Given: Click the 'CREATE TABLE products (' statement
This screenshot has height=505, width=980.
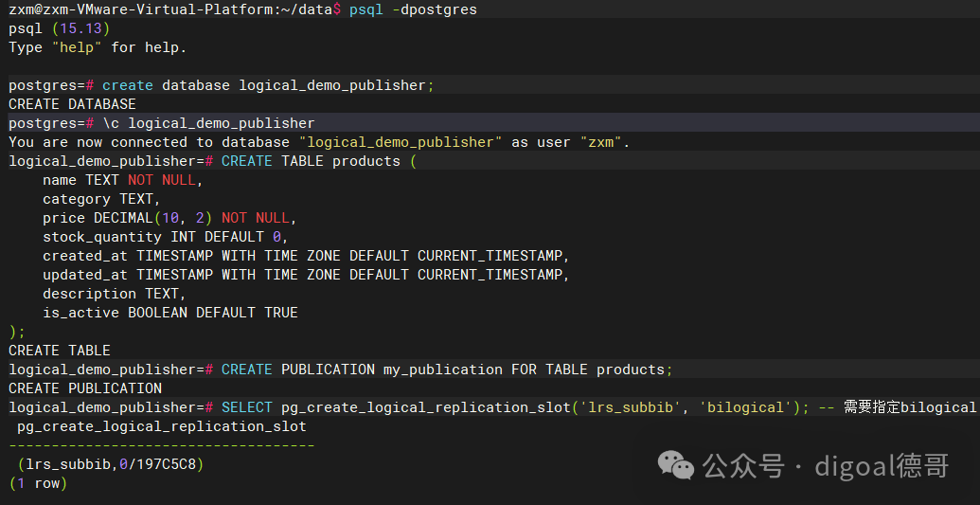Looking at the screenshot, I should 319,161.
